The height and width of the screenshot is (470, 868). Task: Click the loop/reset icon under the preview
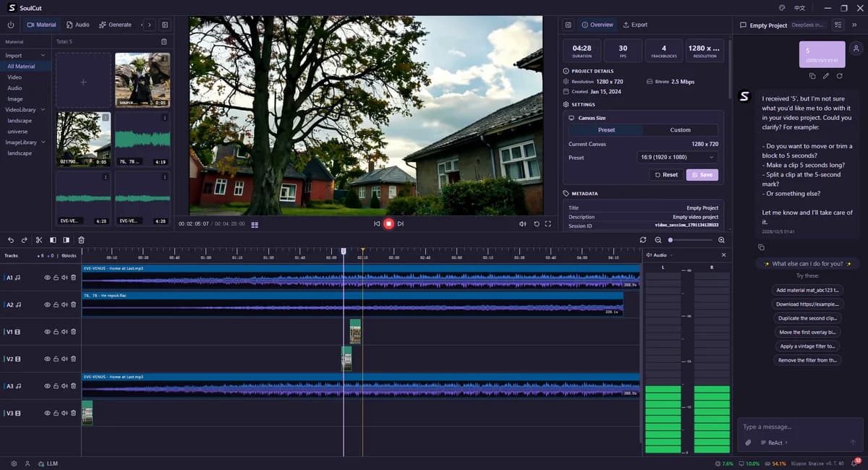536,224
